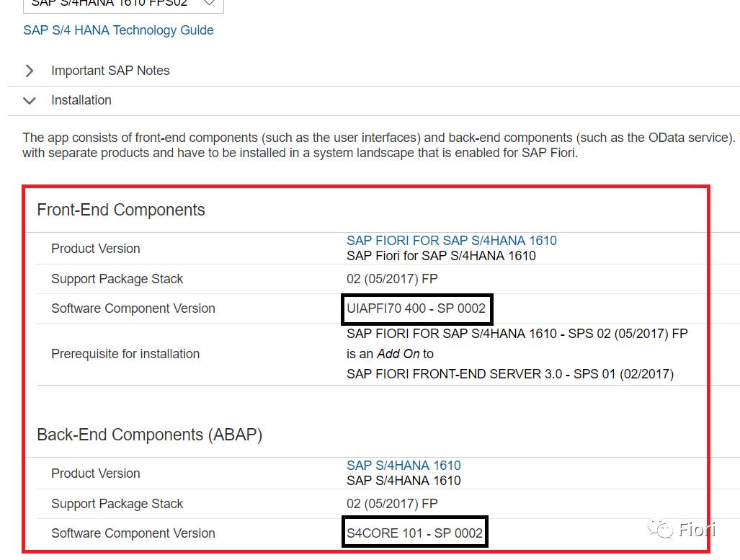Click the paragraph starting 'The app consists of front-end components'
This screenshot has height=560, width=740.
click(x=381, y=145)
